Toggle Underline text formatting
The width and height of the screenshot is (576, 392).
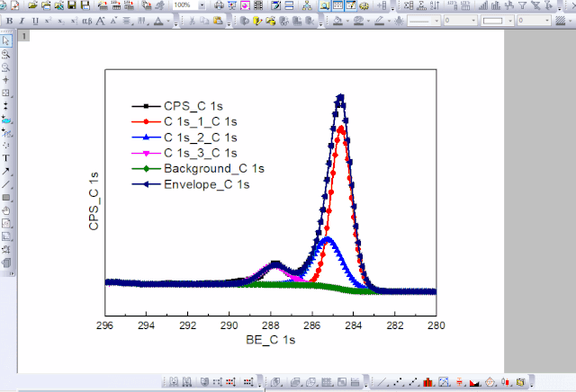tap(34, 19)
